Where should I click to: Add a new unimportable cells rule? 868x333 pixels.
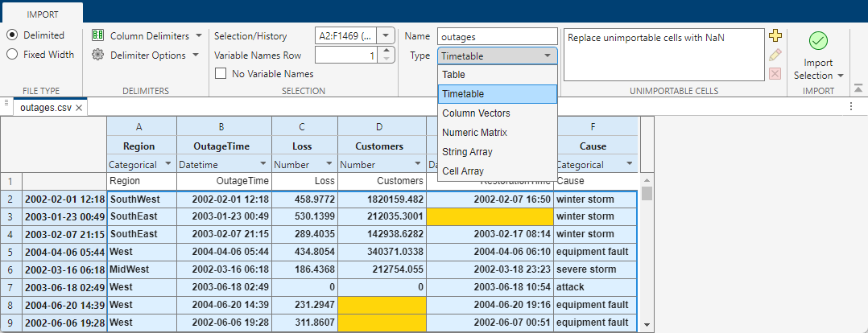point(775,35)
